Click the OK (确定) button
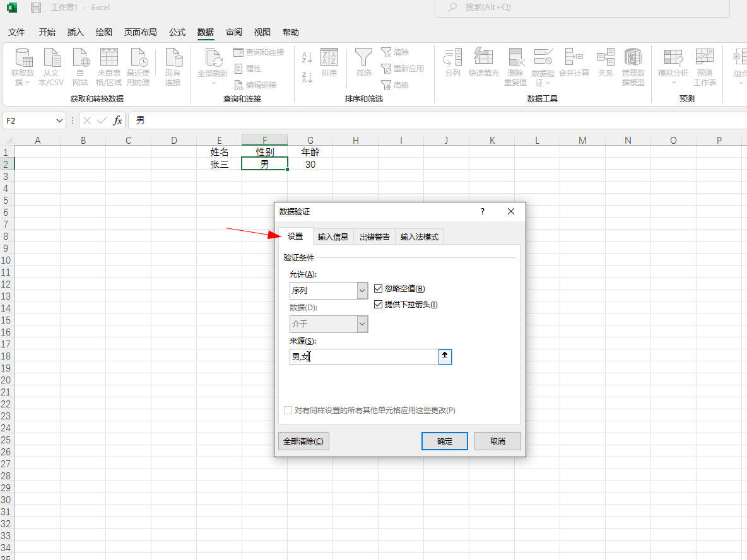Viewport: 747px width, 560px height. (x=445, y=441)
